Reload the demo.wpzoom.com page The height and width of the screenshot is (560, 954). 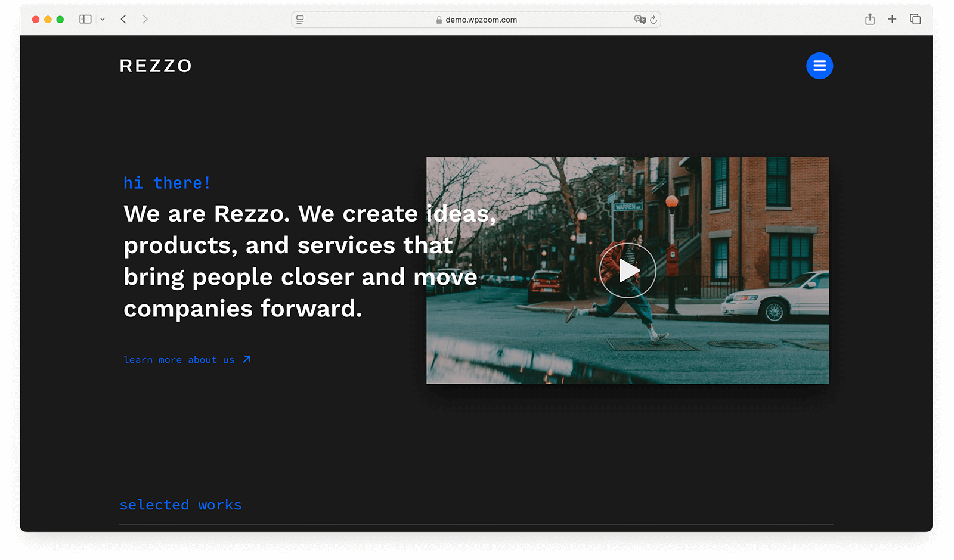point(653,20)
